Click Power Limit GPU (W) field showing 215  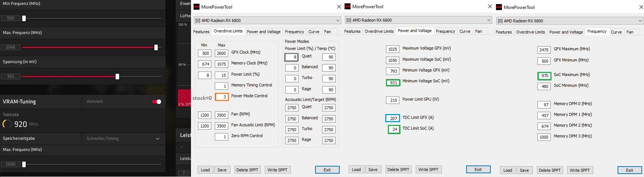coord(393,100)
